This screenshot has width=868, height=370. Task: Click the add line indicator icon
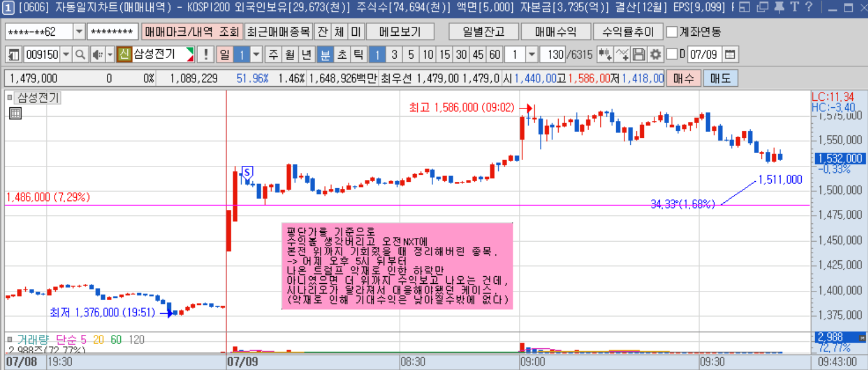[x=622, y=55]
